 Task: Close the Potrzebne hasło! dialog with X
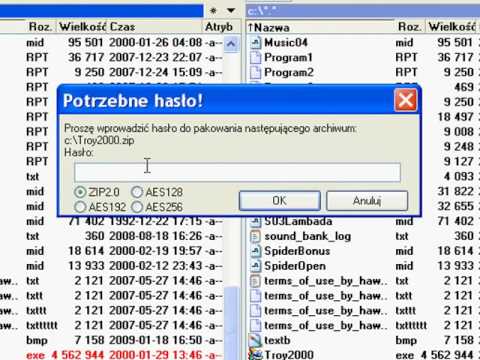click(x=406, y=100)
